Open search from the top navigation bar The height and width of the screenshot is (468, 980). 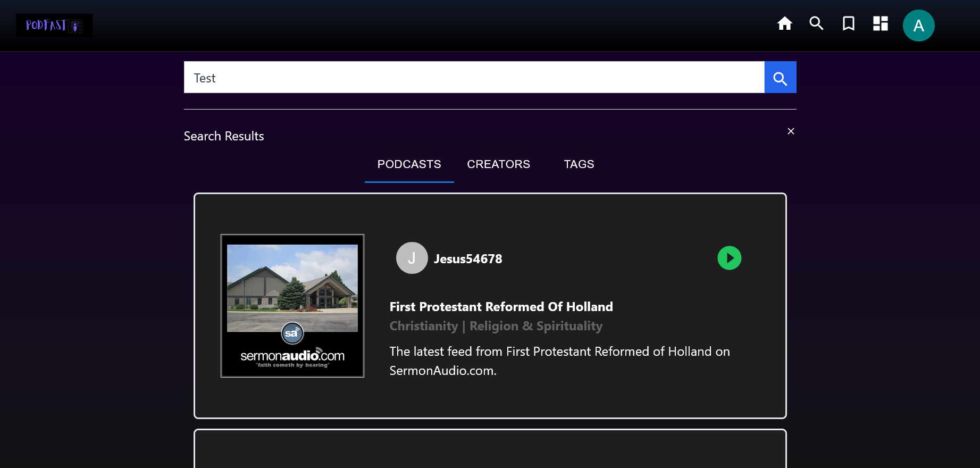(x=816, y=23)
